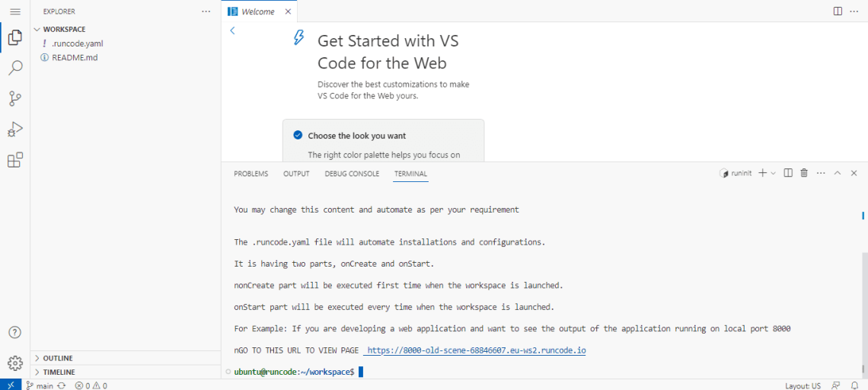868x390 pixels.
Task: Click the Manage gear icon
Action: pos(15,363)
